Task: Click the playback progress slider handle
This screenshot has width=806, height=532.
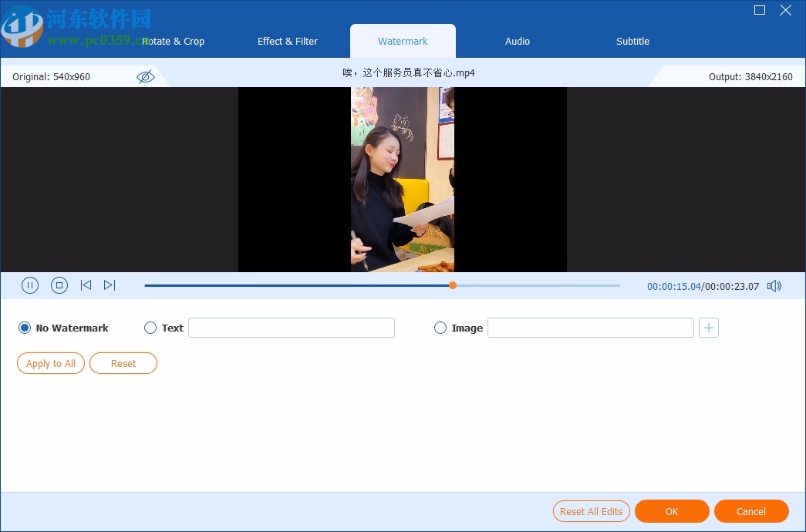Action: [x=453, y=285]
